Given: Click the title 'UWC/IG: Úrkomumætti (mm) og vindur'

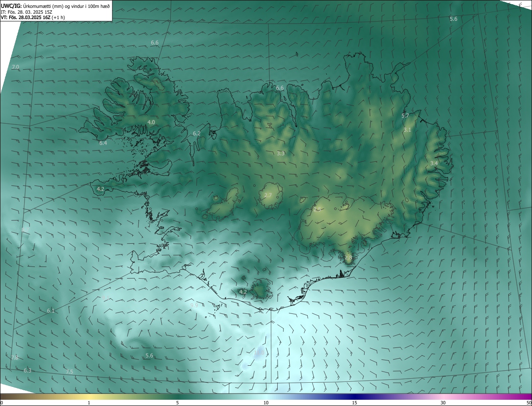Looking at the screenshot, I should pyautogui.click(x=55, y=6).
